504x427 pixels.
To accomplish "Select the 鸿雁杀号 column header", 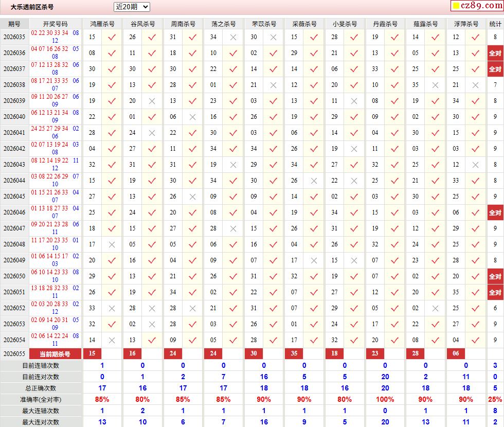I will click(x=102, y=24).
